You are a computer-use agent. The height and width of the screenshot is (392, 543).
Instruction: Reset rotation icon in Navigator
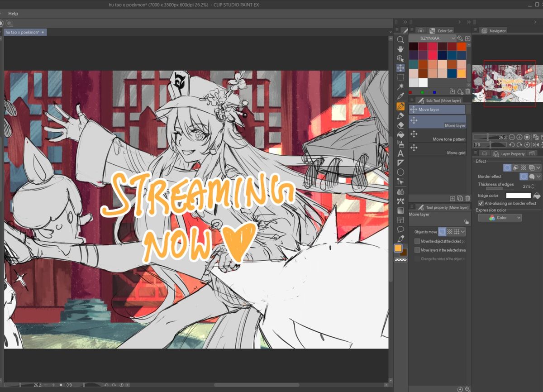[x=527, y=145]
